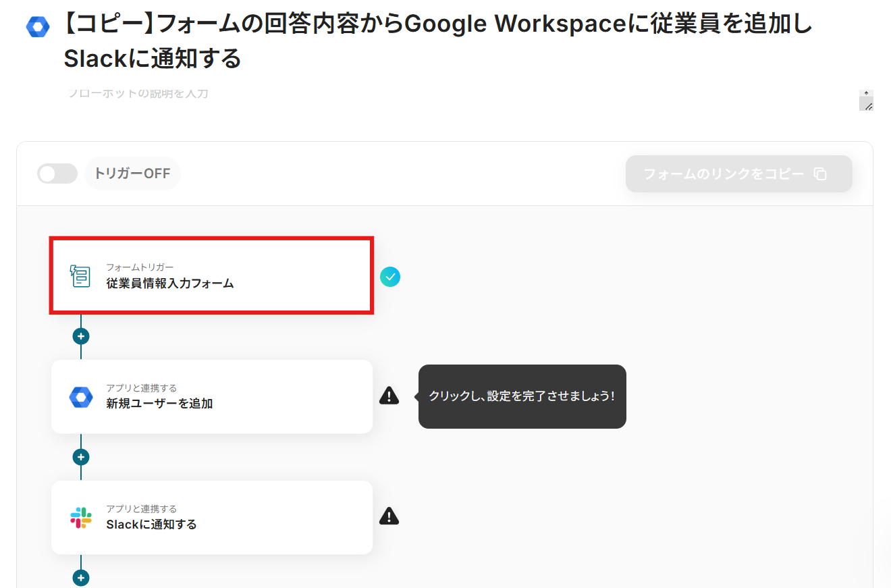891x588 pixels.
Task: Open the 新規ユーザーを追加 step card
Action: (x=212, y=396)
